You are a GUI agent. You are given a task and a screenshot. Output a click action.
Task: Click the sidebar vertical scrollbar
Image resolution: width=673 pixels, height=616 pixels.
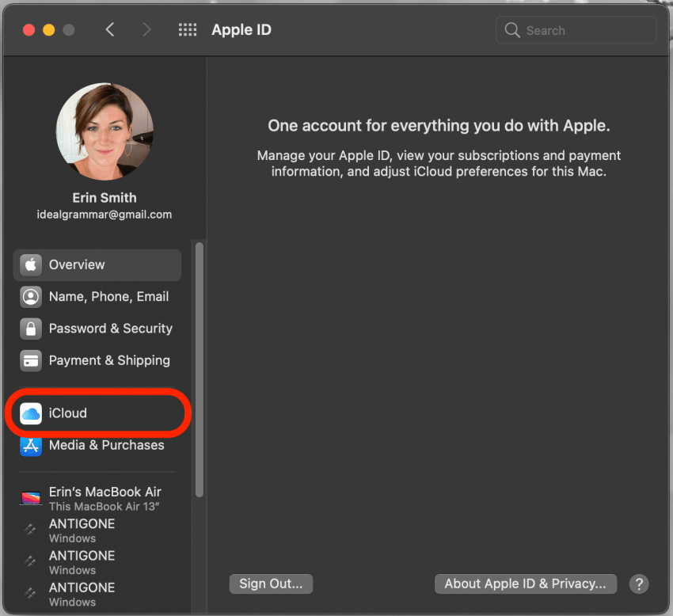pos(199,369)
